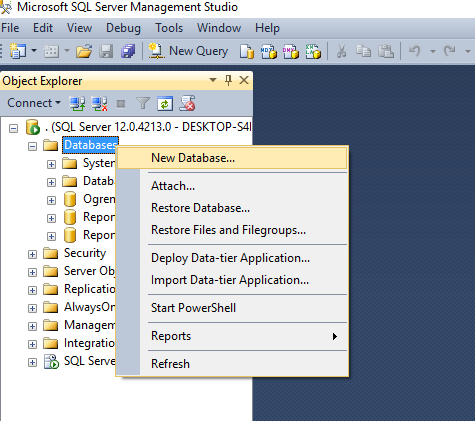
Task: Open the New Project dropdown arrow
Action: coord(34,51)
